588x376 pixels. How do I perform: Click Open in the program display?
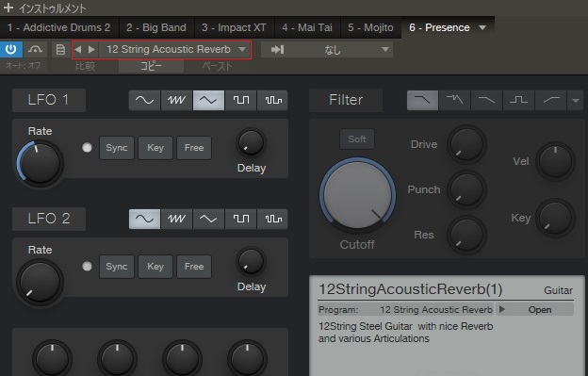click(539, 310)
